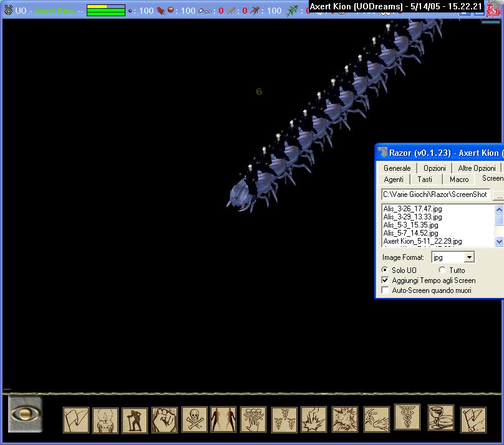Select the Tutto radio button

point(442,270)
